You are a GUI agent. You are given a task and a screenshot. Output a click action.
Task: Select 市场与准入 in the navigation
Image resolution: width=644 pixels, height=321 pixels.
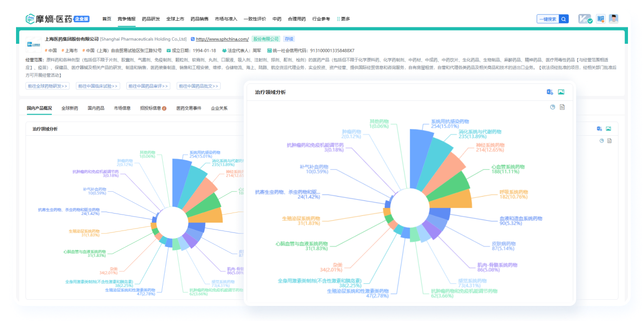[x=226, y=19]
